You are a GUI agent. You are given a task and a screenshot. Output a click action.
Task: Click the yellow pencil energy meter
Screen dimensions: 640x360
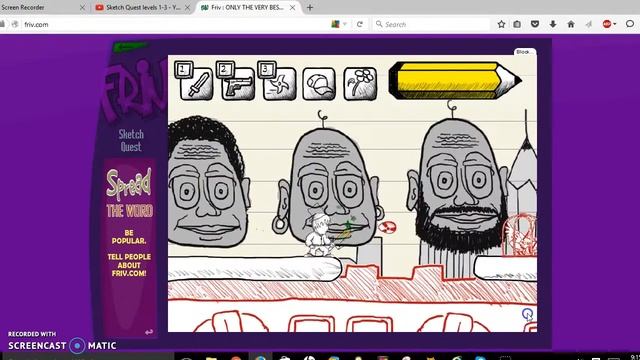[455, 80]
